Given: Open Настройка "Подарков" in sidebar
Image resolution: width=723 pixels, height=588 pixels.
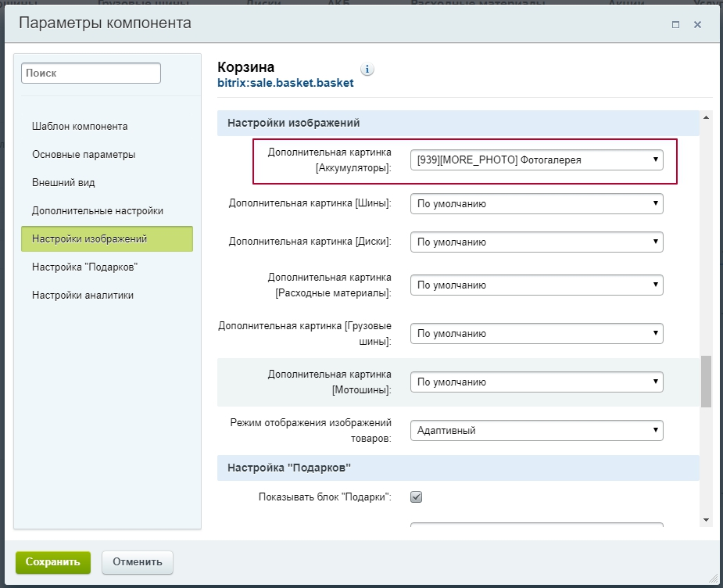Looking at the screenshot, I should pyautogui.click(x=84, y=267).
